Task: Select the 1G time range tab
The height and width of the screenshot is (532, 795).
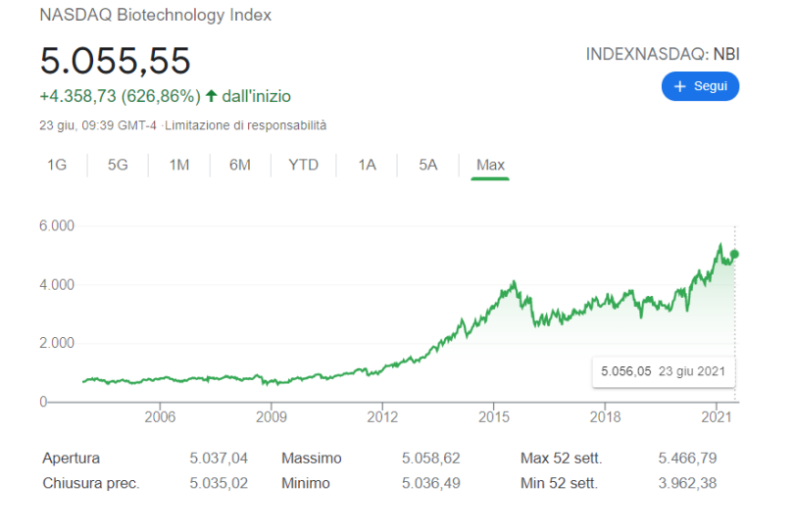Action: (57, 166)
